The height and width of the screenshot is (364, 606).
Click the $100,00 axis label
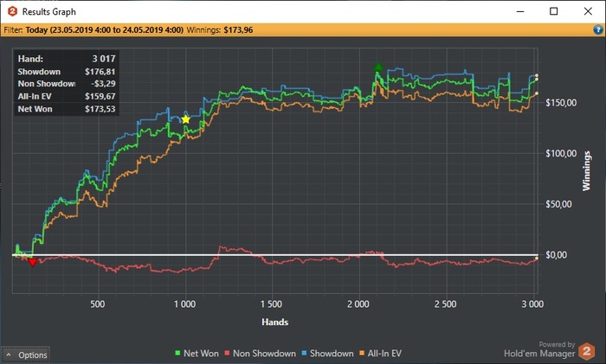(x=561, y=154)
